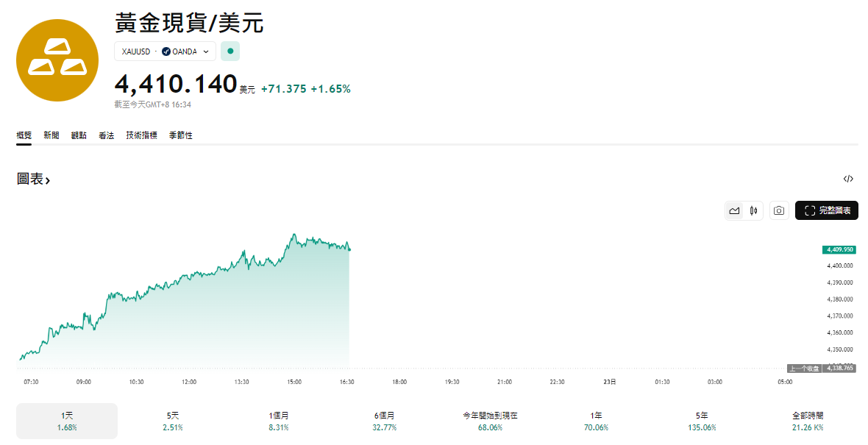This screenshot has width=868, height=445.
Task: Toggle the 1天 time range selection
Action: coord(66,419)
